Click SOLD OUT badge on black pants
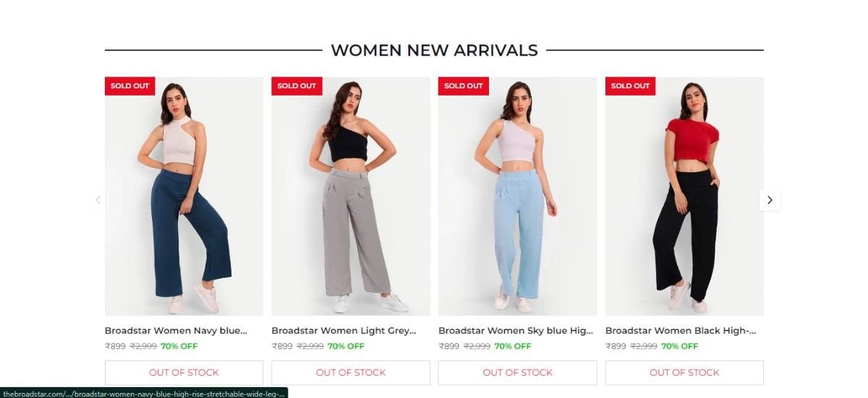Screen dimensions: 868x398 click(631, 85)
